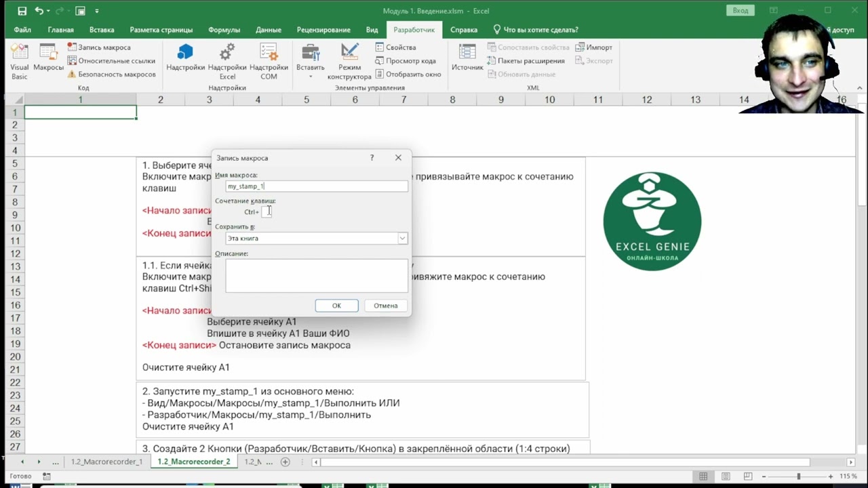Switch to the Главная tab
The height and width of the screenshot is (488, 868).
(60, 30)
